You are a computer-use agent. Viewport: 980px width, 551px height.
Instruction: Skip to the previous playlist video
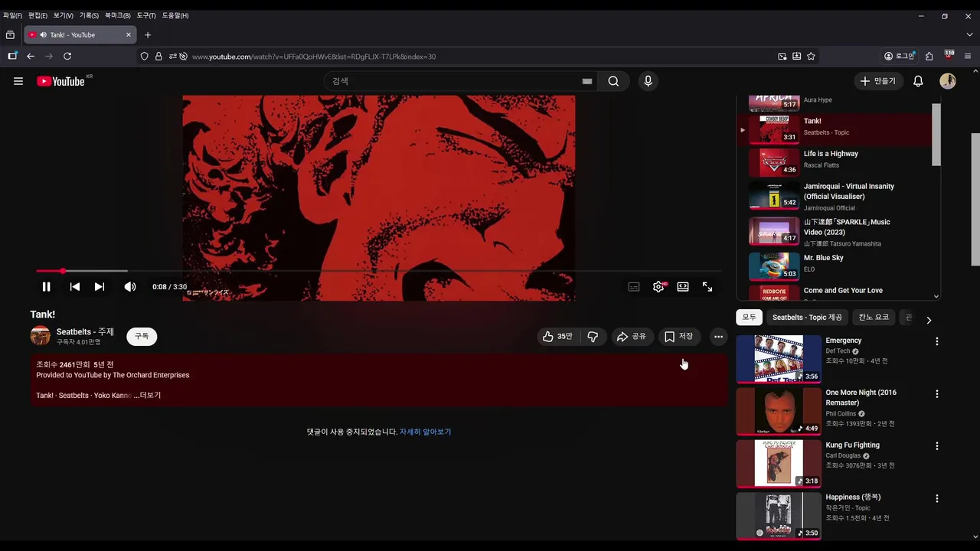(x=74, y=287)
